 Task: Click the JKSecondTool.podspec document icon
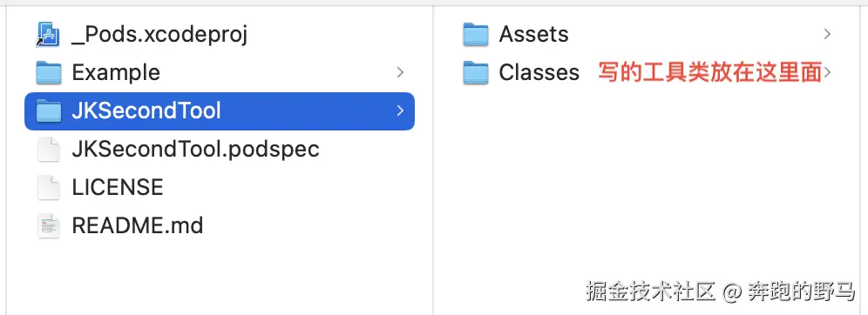tap(49, 149)
